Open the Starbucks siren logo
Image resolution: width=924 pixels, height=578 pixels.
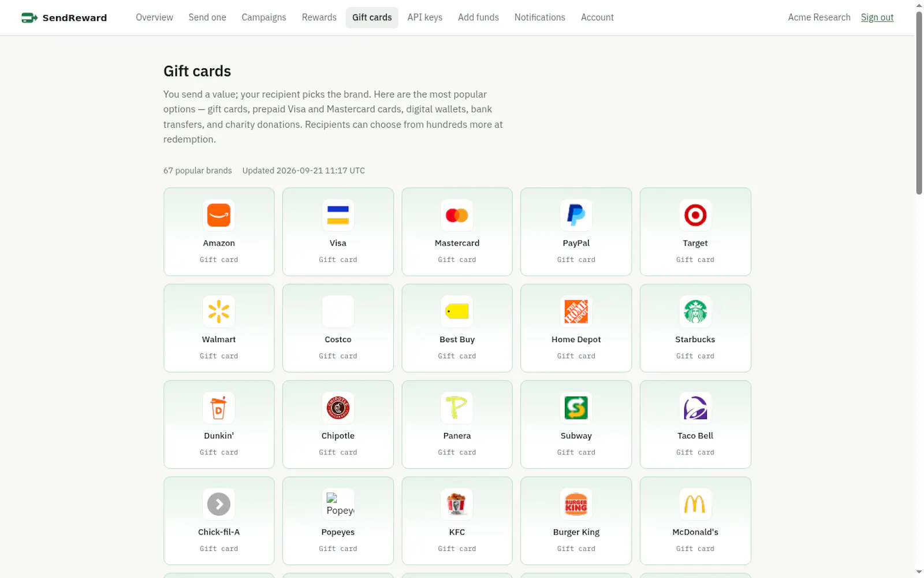695,312
